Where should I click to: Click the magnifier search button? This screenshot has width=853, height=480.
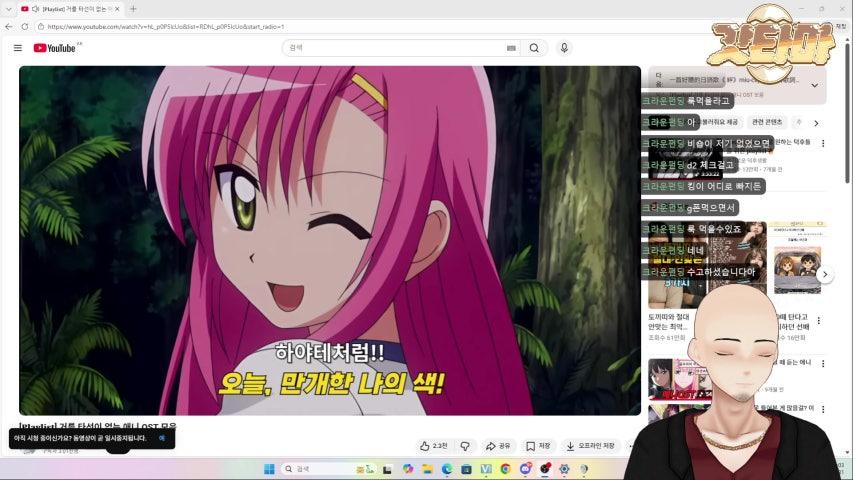point(534,48)
